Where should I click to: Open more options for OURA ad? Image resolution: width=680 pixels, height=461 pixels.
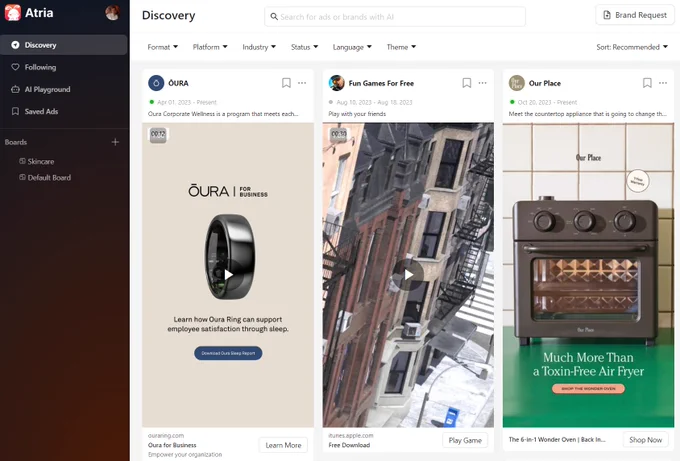[302, 82]
